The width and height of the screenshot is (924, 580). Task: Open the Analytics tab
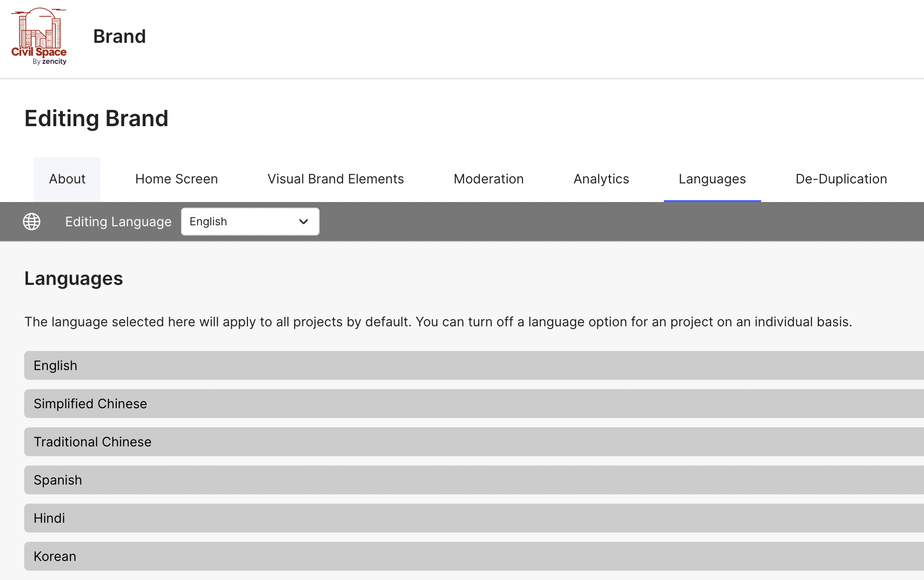click(x=601, y=179)
